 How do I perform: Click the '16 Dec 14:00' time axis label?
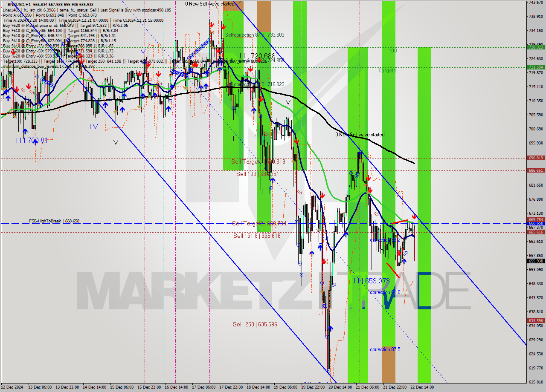(176, 387)
